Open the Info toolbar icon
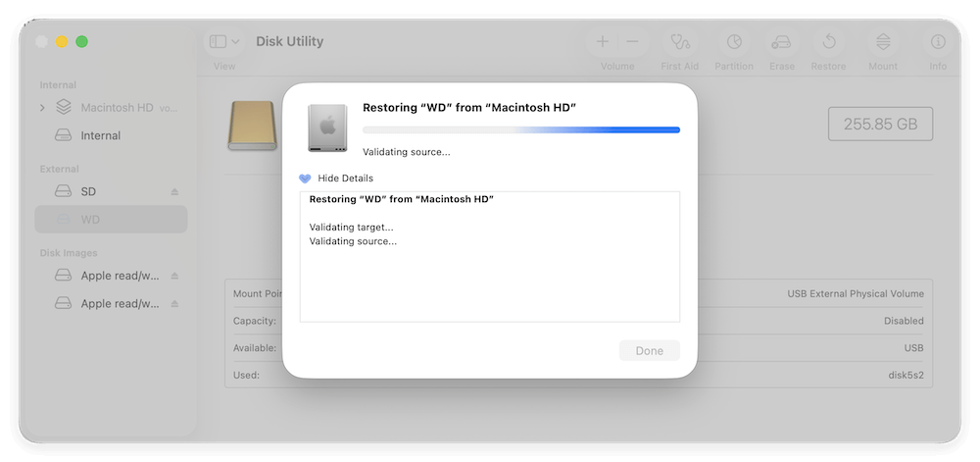This screenshot has width=980, height=462. coord(938,42)
